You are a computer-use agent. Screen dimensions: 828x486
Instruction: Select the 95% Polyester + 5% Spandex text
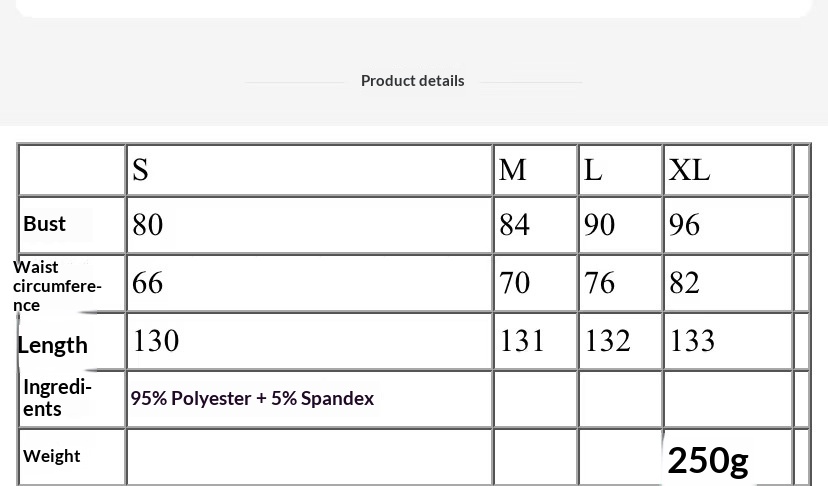[252, 398]
